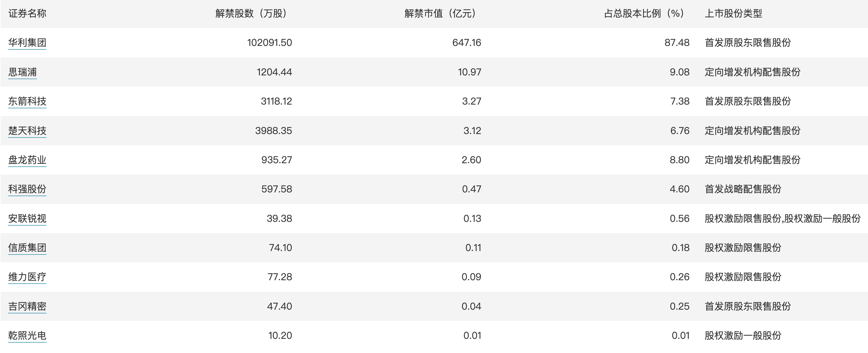
Task: Select the share count 74.10
Action: pyautogui.click(x=280, y=248)
